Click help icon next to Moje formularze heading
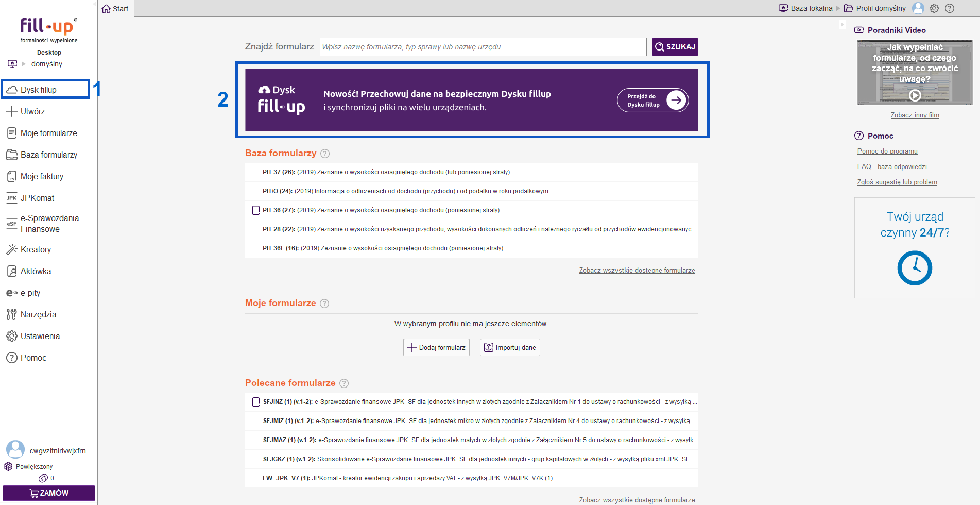This screenshot has width=980, height=505. pyautogui.click(x=324, y=304)
